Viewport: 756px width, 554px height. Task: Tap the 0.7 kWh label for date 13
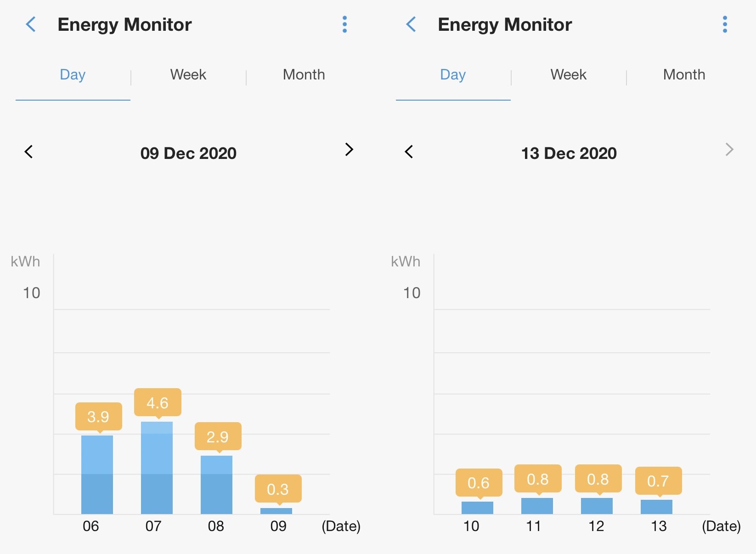click(658, 481)
